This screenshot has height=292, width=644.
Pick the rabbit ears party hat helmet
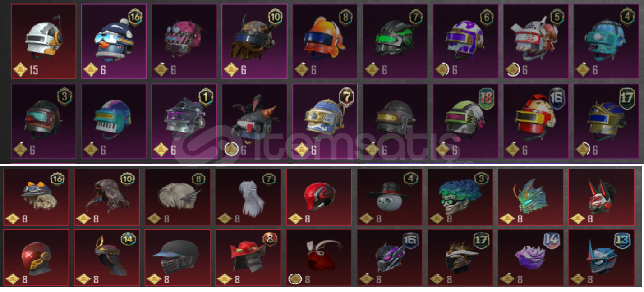click(254, 121)
